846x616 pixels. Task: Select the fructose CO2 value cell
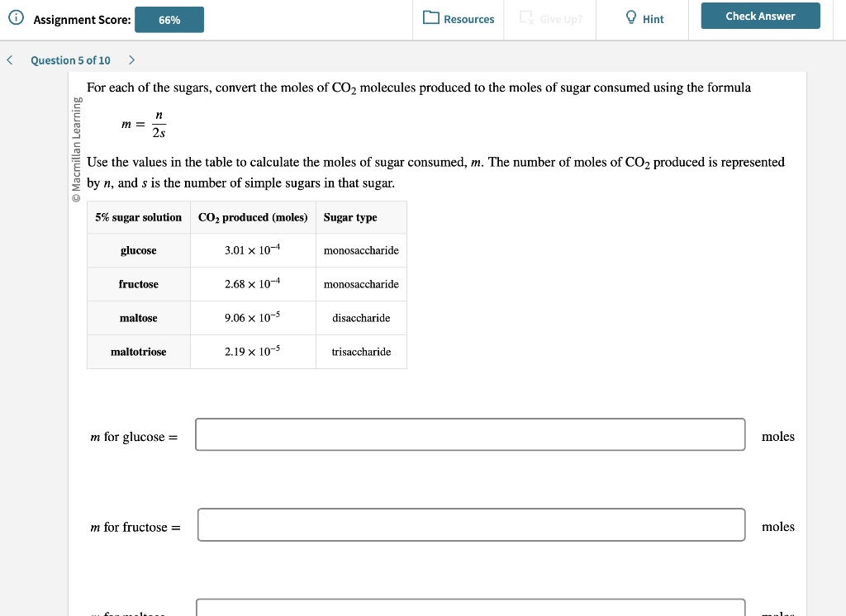point(253,284)
